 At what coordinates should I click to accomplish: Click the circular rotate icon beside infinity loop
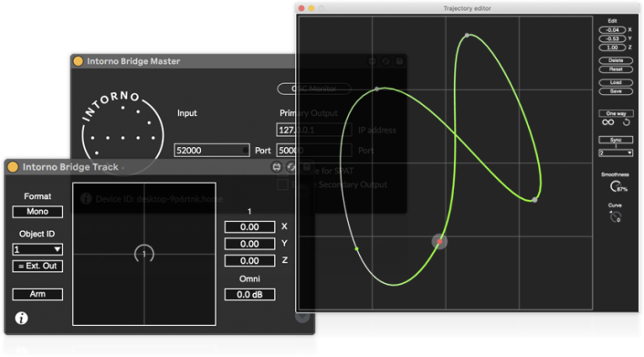626,122
